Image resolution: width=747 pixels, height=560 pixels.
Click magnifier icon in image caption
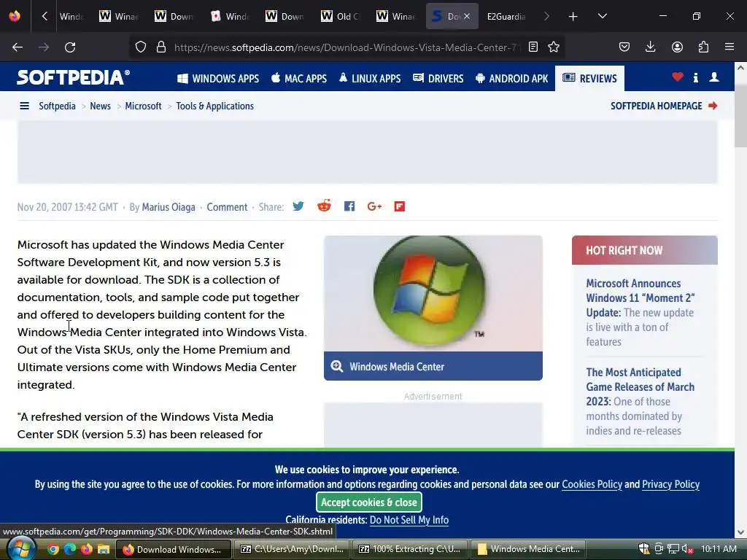click(337, 366)
